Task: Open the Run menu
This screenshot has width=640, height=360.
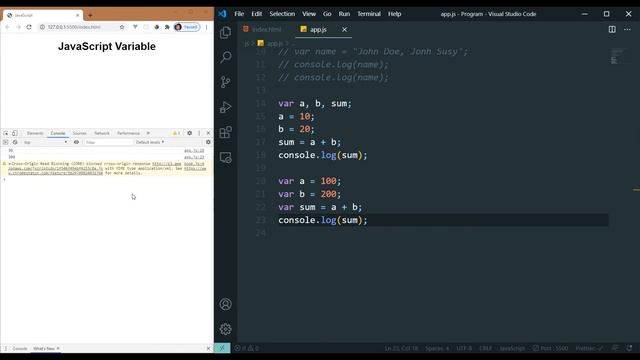Action: coord(344,14)
